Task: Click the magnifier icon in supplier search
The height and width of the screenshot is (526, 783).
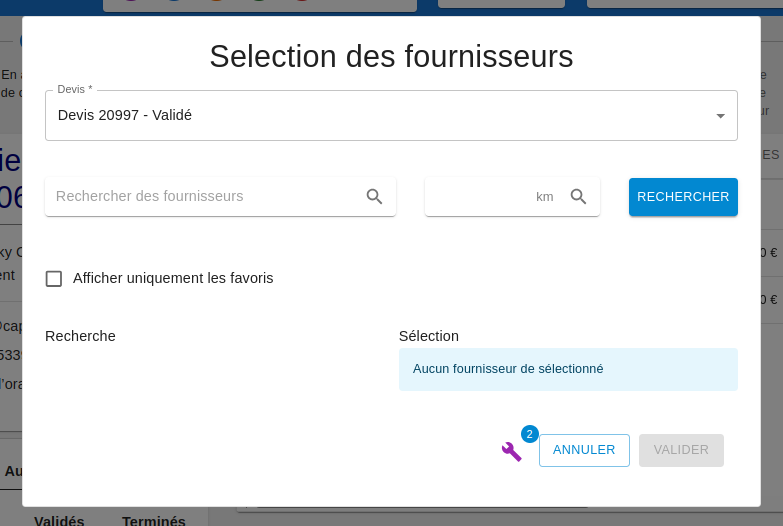Action: pyautogui.click(x=375, y=197)
